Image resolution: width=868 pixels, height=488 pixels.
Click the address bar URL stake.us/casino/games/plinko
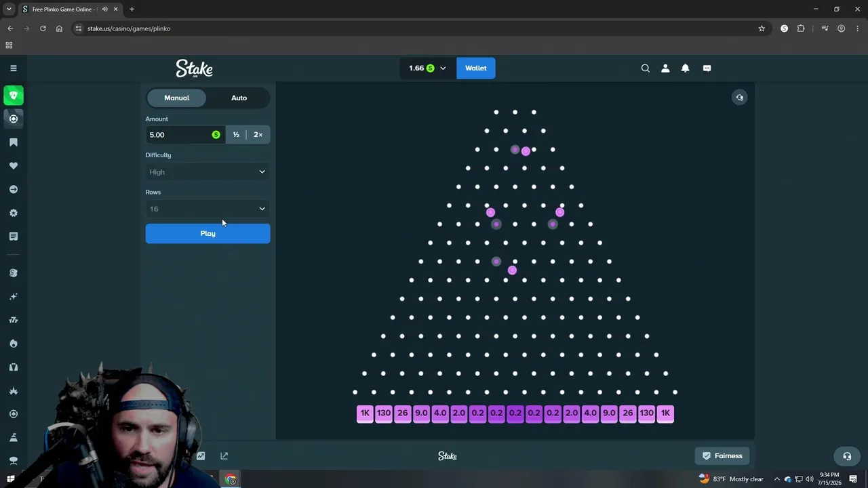click(x=129, y=28)
